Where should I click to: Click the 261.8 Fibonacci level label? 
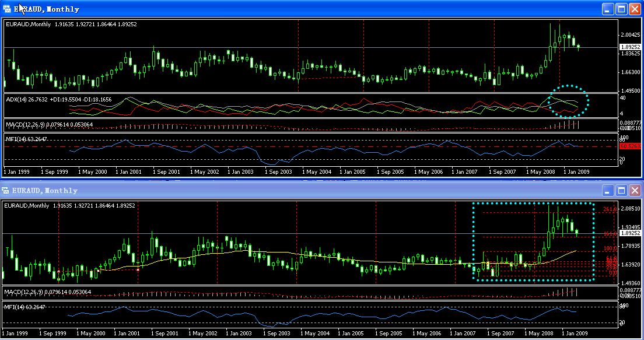coord(610,209)
